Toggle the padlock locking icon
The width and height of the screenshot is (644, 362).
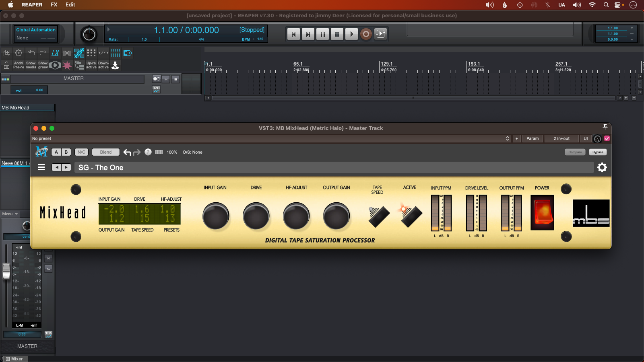(7, 65)
